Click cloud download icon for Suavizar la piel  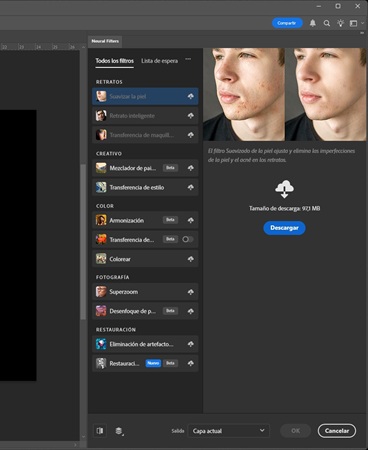click(190, 96)
